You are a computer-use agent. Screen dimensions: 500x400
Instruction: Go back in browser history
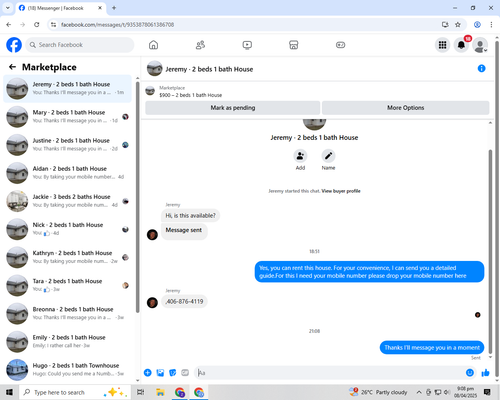click(x=9, y=24)
